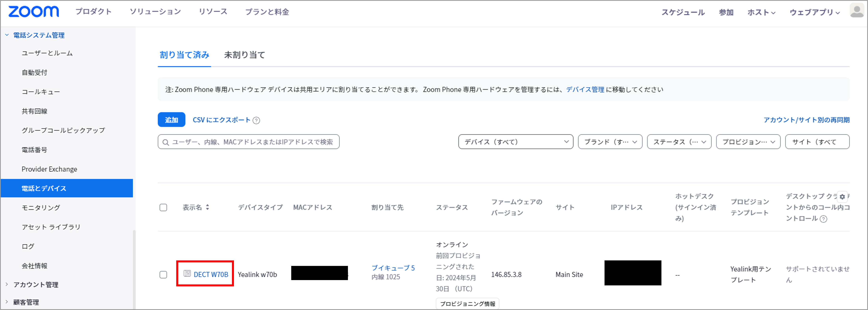Screen dimensions: 868x310
Task: Select 共有回線 in sidebar
Action: pyautogui.click(x=34, y=111)
